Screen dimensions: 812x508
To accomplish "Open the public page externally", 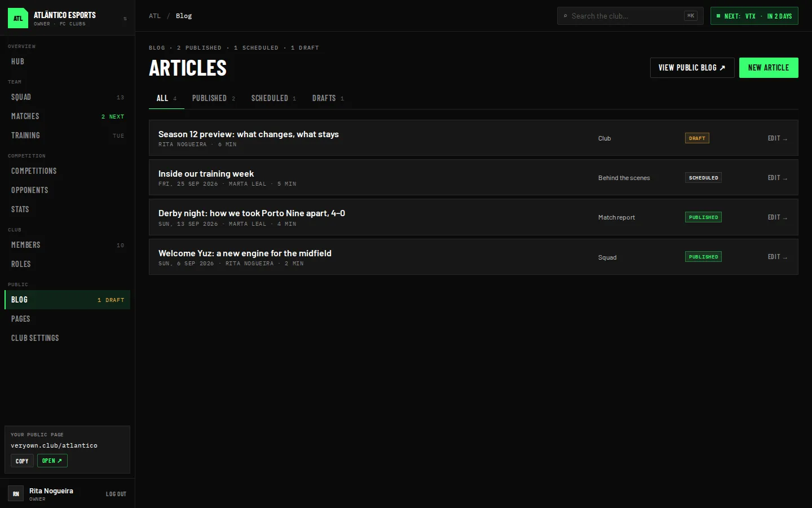I will point(52,461).
